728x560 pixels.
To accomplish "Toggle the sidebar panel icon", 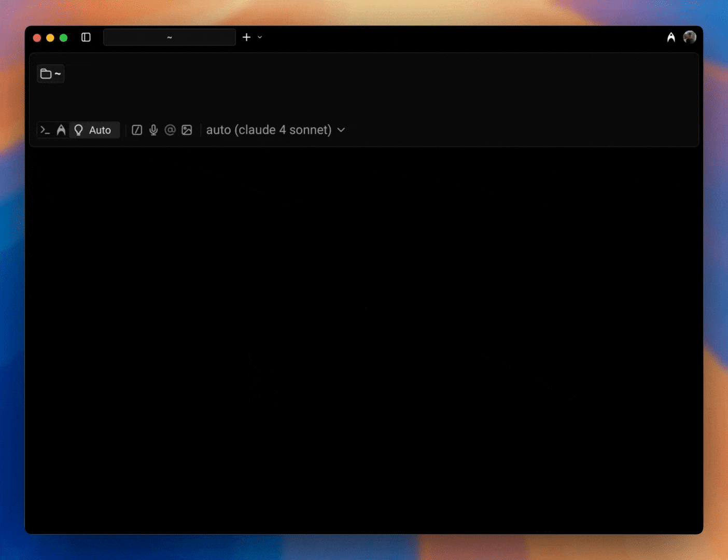I will click(86, 37).
